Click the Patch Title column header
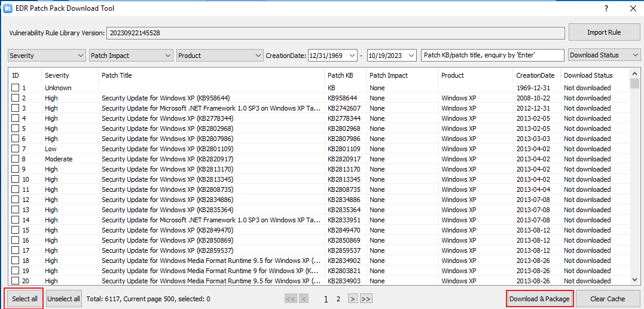644x309 pixels. click(117, 75)
